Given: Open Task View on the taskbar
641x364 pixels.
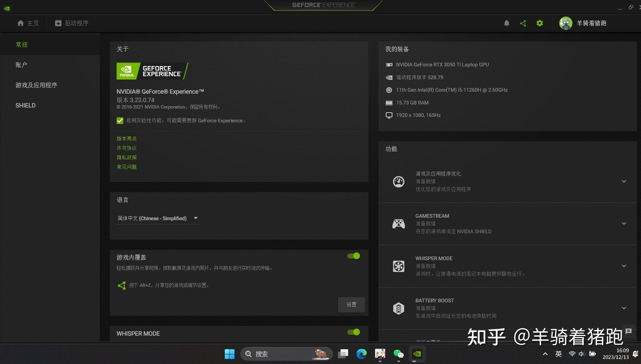Looking at the screenshot, I should click(x=343, y=354).
